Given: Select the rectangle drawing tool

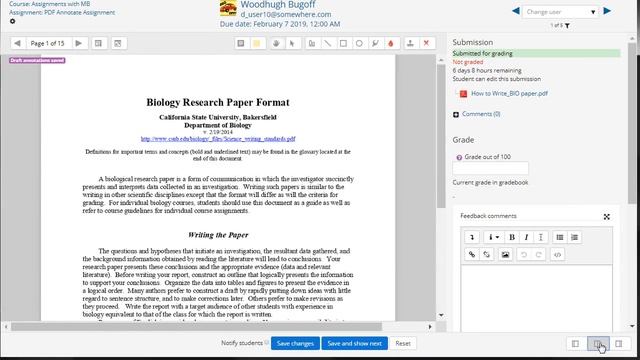Looking at the screenshot, I should (343, 43).
